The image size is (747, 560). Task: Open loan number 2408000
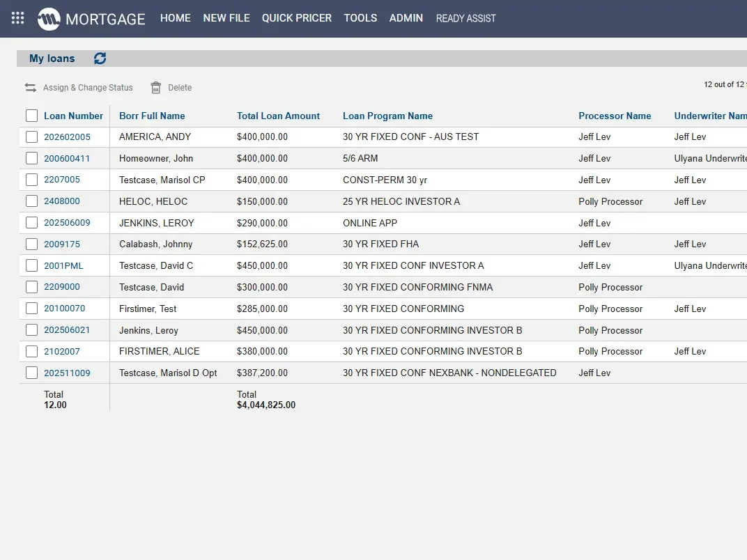(x=62, y=201)
